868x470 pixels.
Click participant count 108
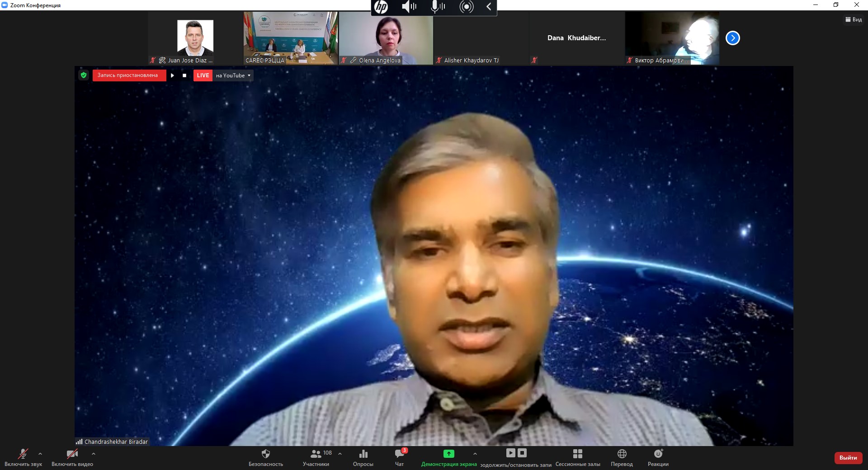(x=328, y=453)
